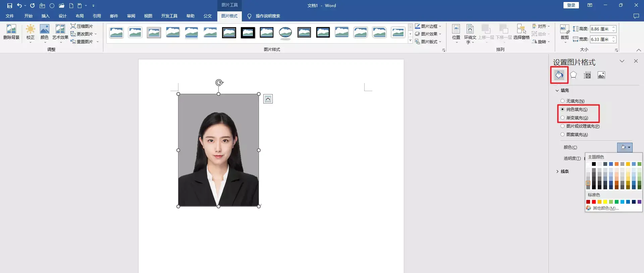The width and height of the screenshot is (644, 273).
Task: Click the Remove Background (删除背景) icon
Action: 11,32
